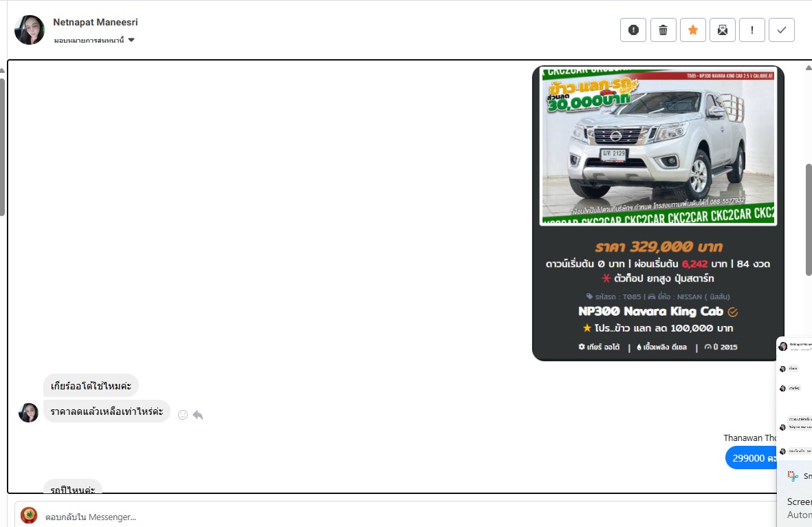Viewport: 812px width, 527px height.
Task: Star this conversation as followed up
Action: (x=692, y=30)
